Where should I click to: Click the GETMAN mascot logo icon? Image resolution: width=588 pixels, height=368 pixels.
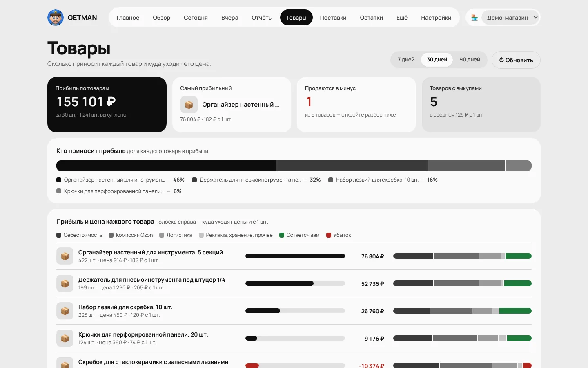coord(56,18)
